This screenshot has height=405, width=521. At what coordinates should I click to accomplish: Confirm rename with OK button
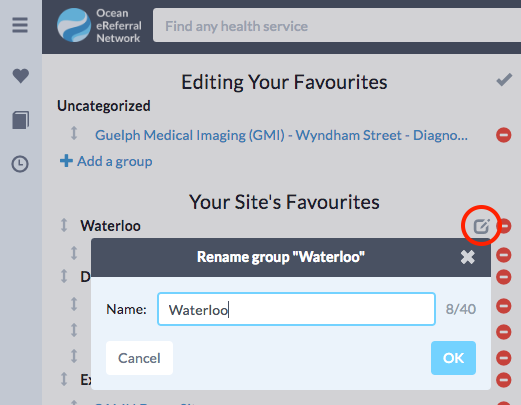(453, 358)
